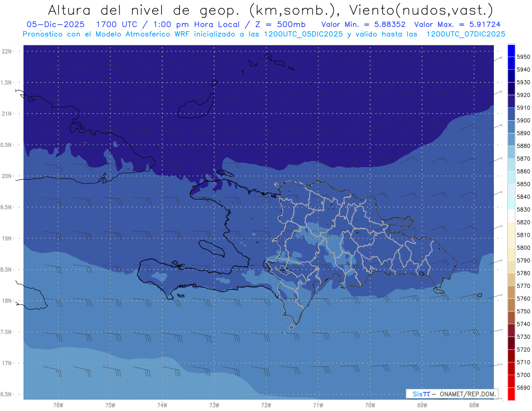This screenshot has width=532, height=411.
Task: Click the '5820' legend value
Action: (524, 222)
